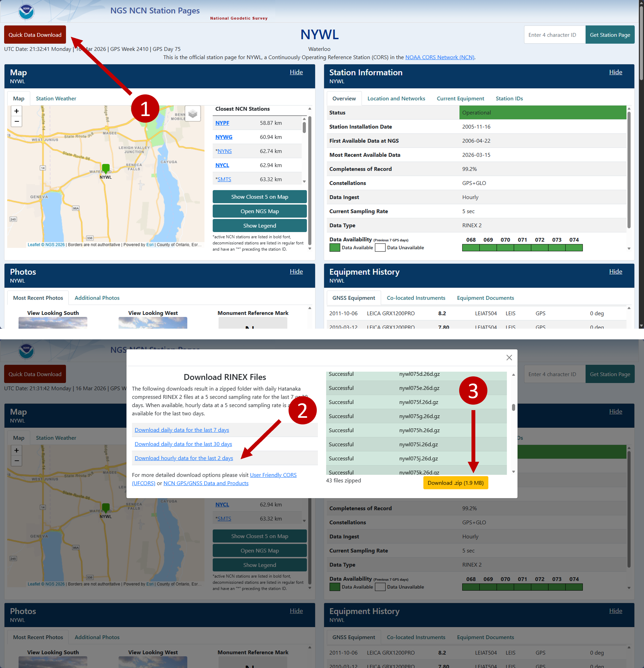
Task: Hide the Station Information panel
Action: coord(615,72)
